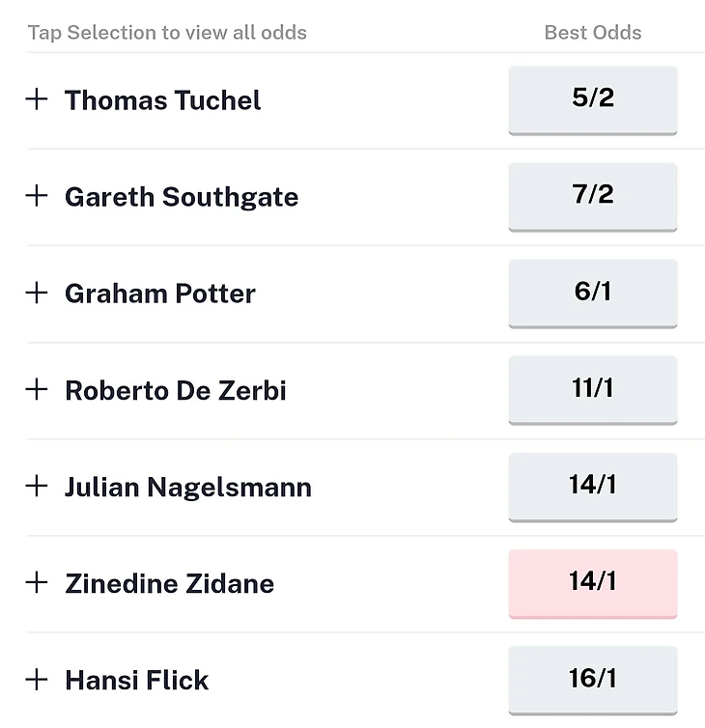Expand the Graham Potter plus icon

tap(37, 293)
